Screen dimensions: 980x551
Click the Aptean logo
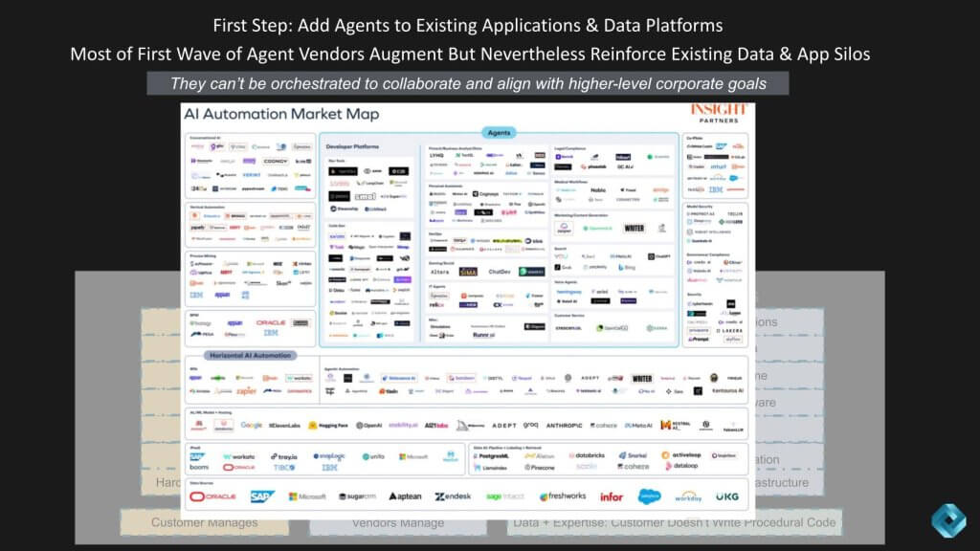click(x=405, y=496)
